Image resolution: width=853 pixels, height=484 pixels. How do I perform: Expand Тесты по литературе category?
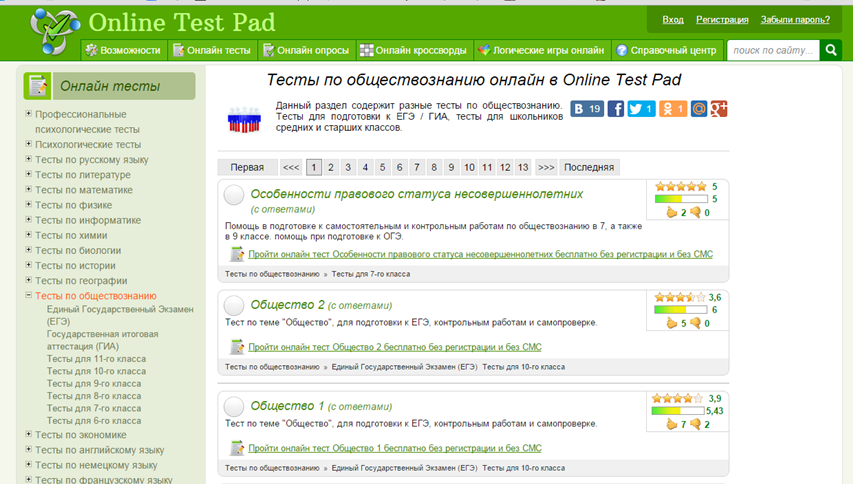[x=28, y=174]
